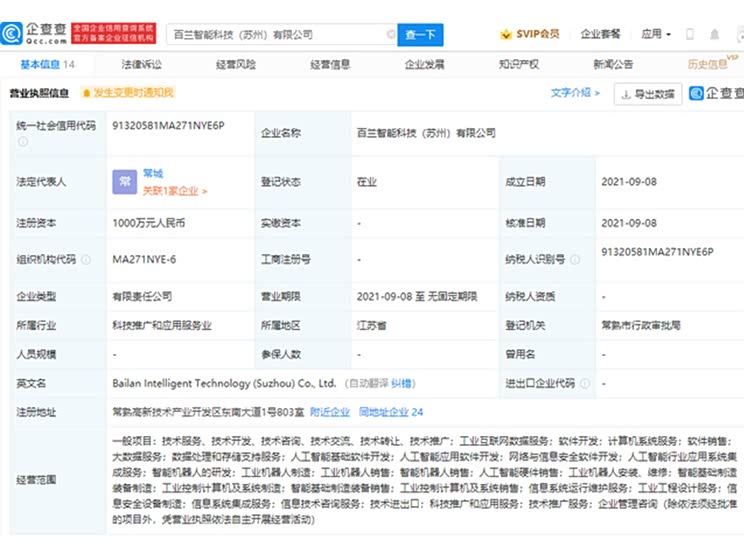
Task: Click info icon beside 组织机构代码
Action: click(86, 259)
